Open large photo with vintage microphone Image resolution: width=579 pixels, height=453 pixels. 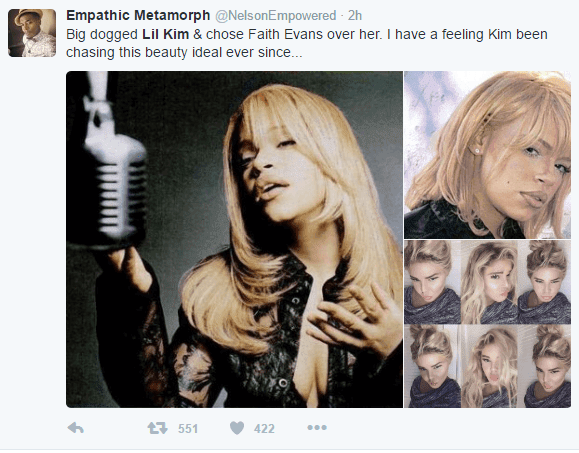click(234, 239)
